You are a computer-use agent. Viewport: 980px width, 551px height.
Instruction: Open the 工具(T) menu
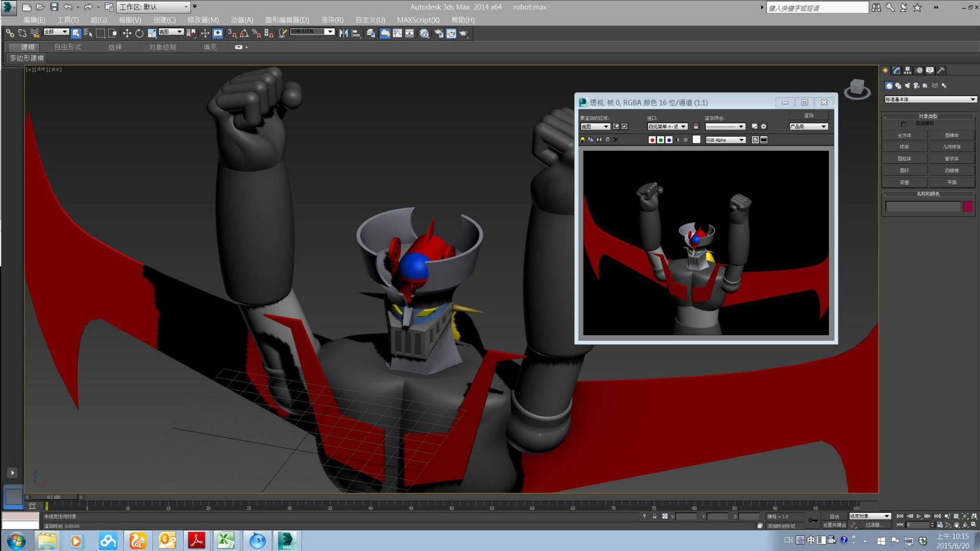coord(68,20)
